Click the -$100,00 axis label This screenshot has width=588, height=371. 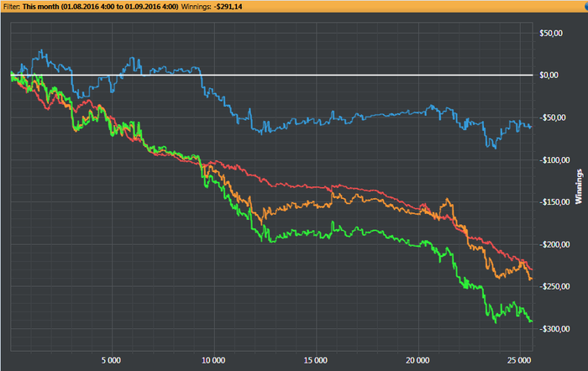(x=554, y=160)
